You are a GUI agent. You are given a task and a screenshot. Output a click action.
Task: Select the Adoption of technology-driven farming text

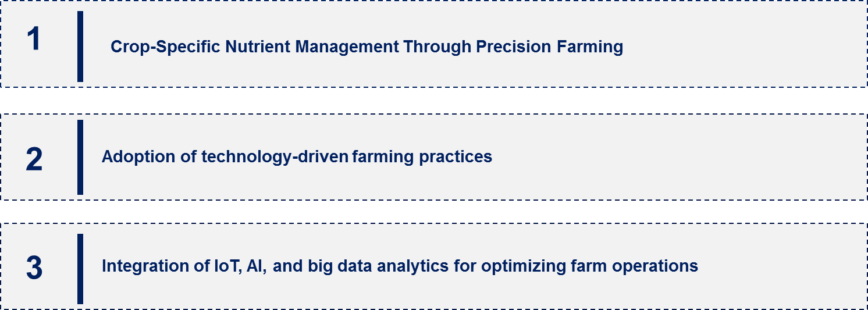pyautogui.click(x=297, y=156)
